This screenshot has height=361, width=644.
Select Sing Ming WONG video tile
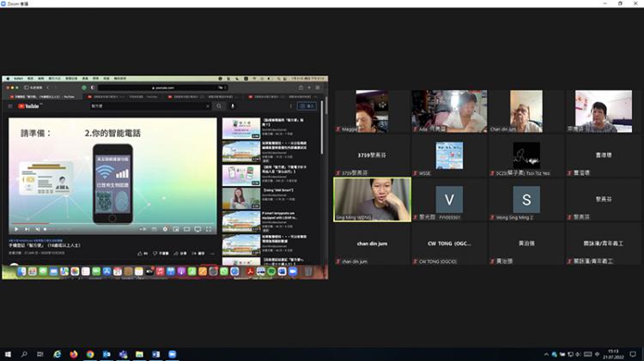[372, 198]
